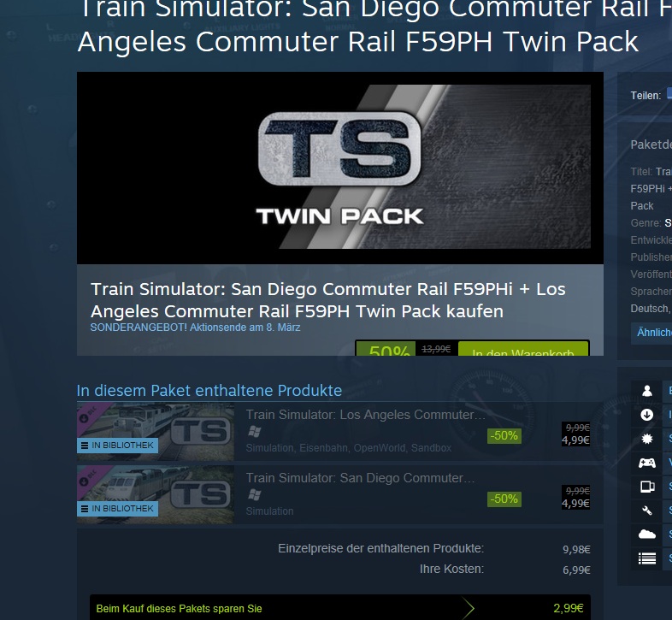Click the Steam Workshop wrench icon

pos(646,511)
